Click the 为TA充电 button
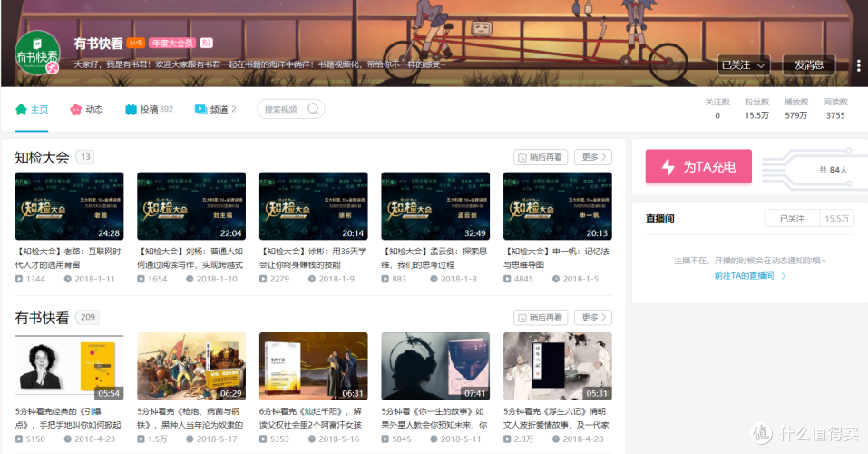Viewport: 868px width, 454px height. (x=698, y=166)
